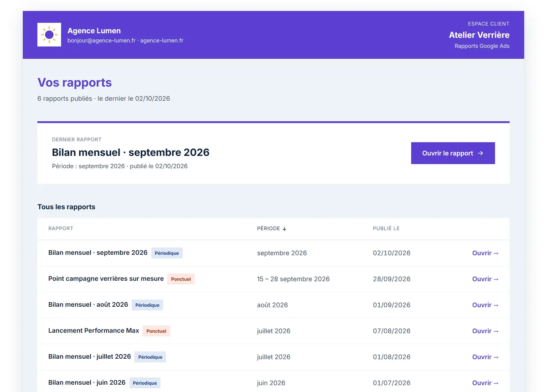This screenshot has width=547, height=392.
Task: Click the 'septembre 2026' period cell
Action: point(282,253)
